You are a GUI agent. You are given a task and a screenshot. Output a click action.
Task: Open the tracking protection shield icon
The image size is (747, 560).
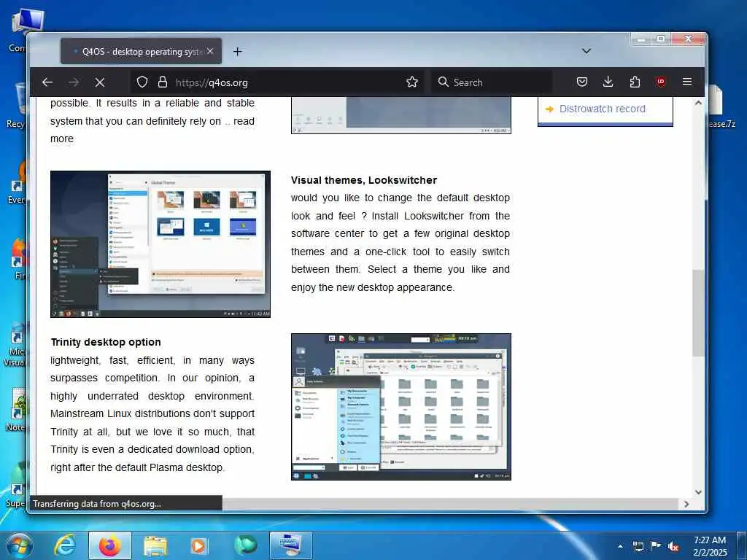(x=142, y=82)
